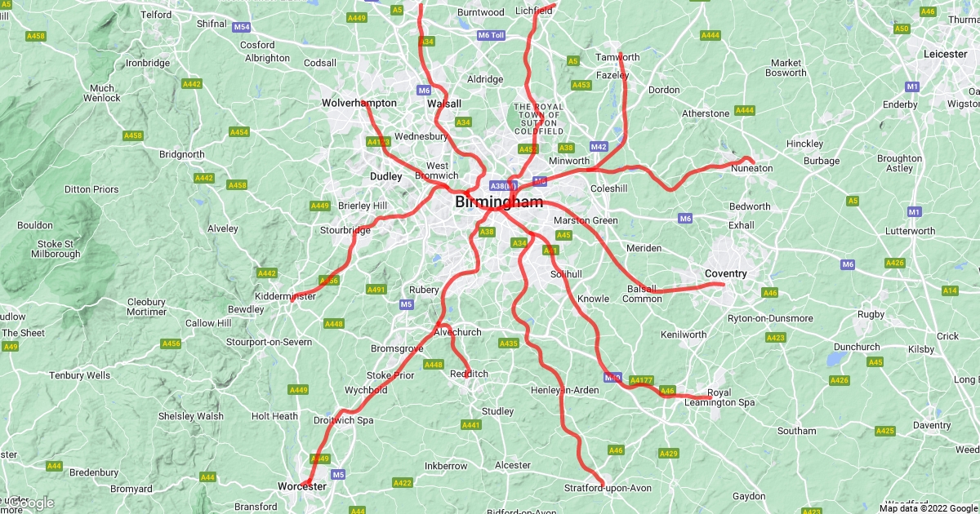This screenshot has height=514, width=980.
Task: Select the A435 road shield
Action: tap(509, 343)
